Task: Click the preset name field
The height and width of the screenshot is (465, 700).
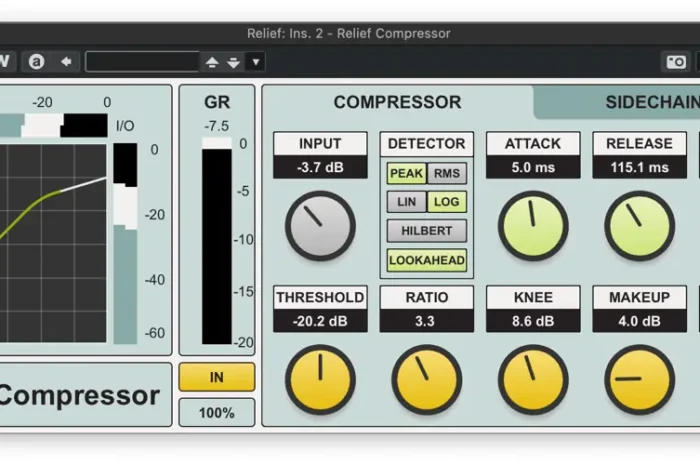Action: (142, 62)
